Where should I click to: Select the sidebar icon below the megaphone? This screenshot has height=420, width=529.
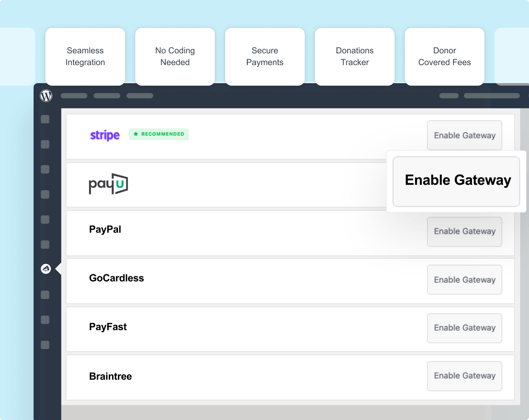pos(45,295)
